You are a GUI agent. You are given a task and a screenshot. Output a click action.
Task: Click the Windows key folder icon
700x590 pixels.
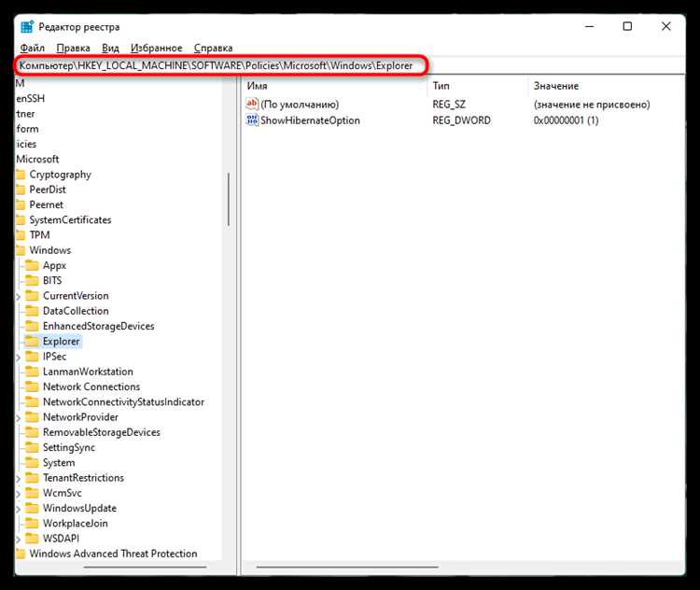click(x=21, y=250)
